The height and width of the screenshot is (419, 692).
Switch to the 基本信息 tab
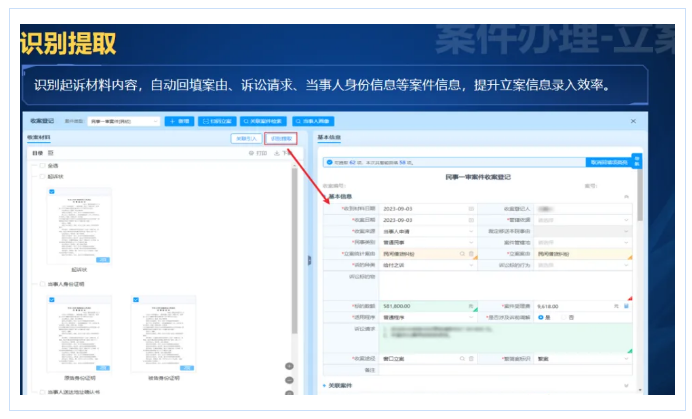pyautogui.click(x=329, y=137)
